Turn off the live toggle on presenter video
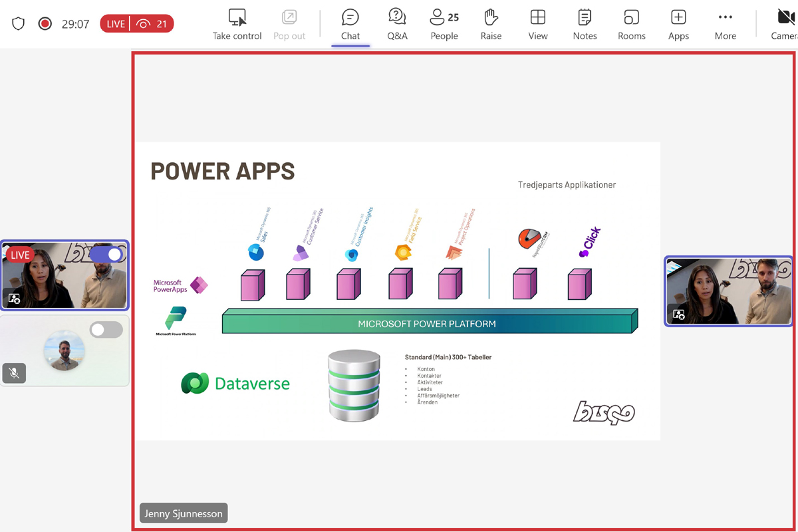This screenshot has height=532, width=798. (106, 255)
